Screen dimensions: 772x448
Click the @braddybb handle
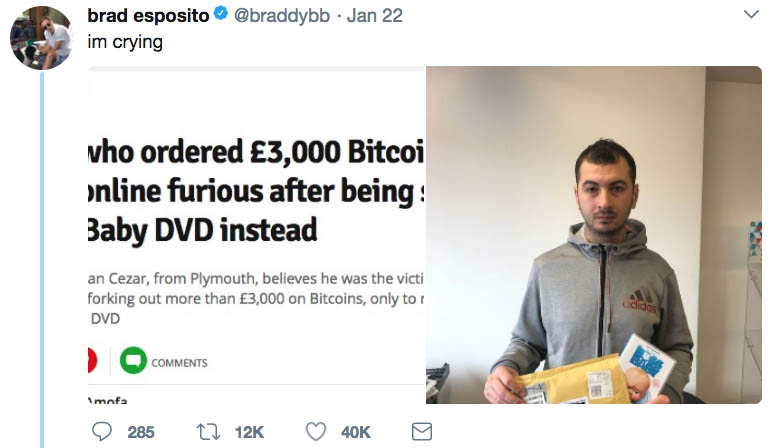[280, 18]
